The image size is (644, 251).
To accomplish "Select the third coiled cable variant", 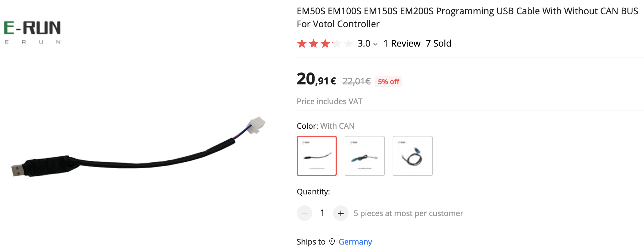I will click(413, 156).
